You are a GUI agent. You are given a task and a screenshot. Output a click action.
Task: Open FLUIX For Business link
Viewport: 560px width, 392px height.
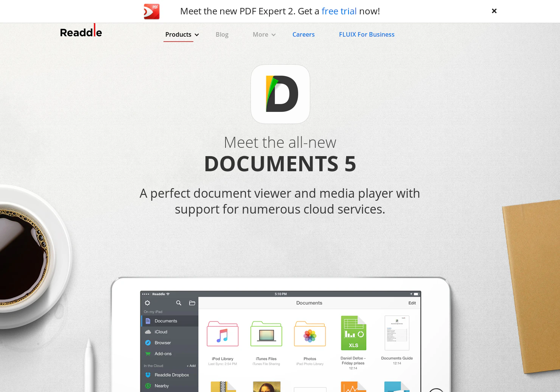[367, 34]
